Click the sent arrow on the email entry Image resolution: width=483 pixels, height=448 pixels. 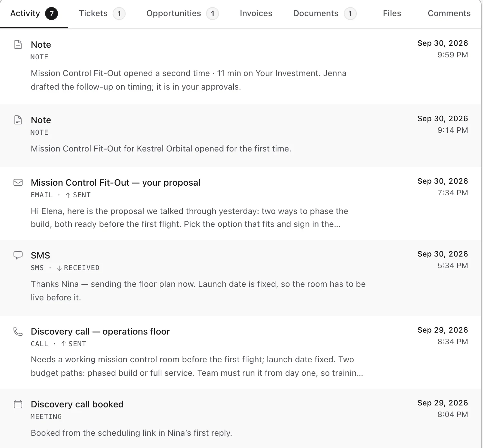point(68,195)
